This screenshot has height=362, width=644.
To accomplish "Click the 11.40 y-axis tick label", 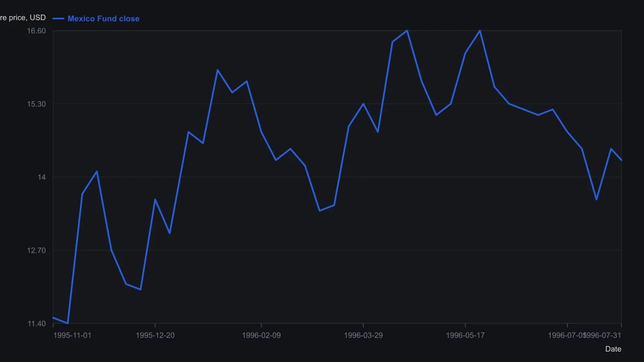I will tap(36, 324).
